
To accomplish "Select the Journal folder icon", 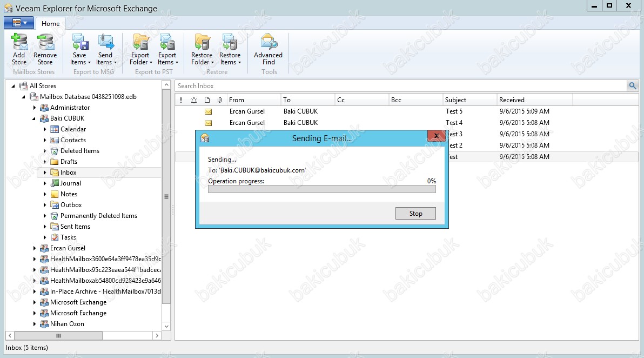I will point(54,183).
